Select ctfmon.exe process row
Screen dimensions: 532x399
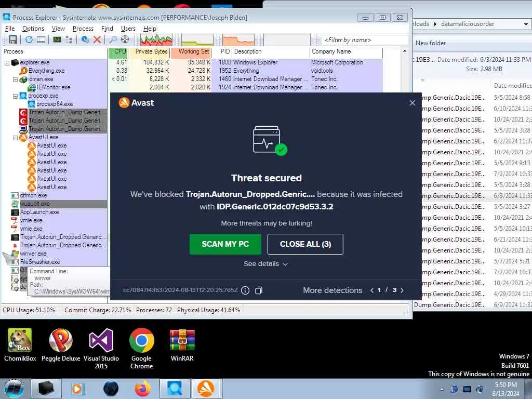(33, 196)
